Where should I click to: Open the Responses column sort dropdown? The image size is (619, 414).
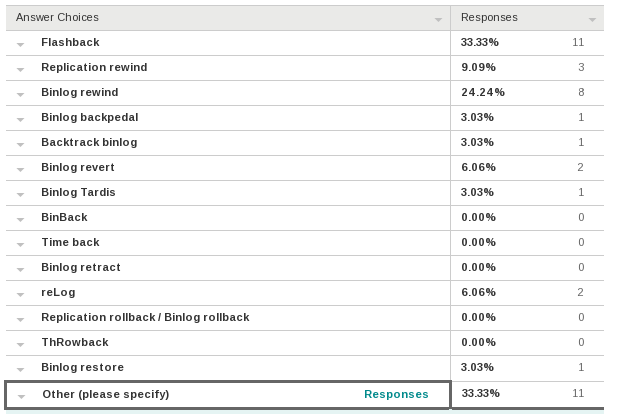tap(592, 19)
